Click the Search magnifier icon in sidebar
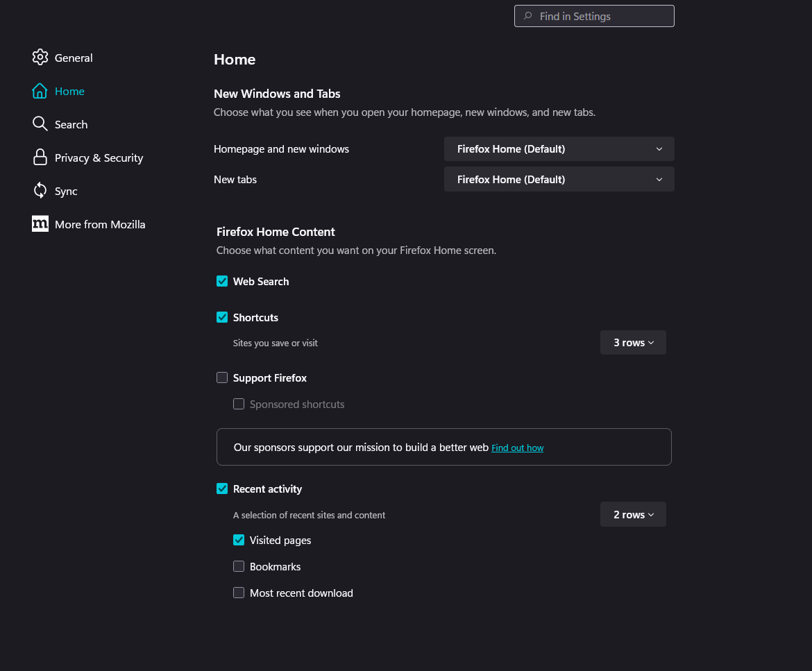Image resolution: width=812 pixels, height=671 pixels. point(40,124)
